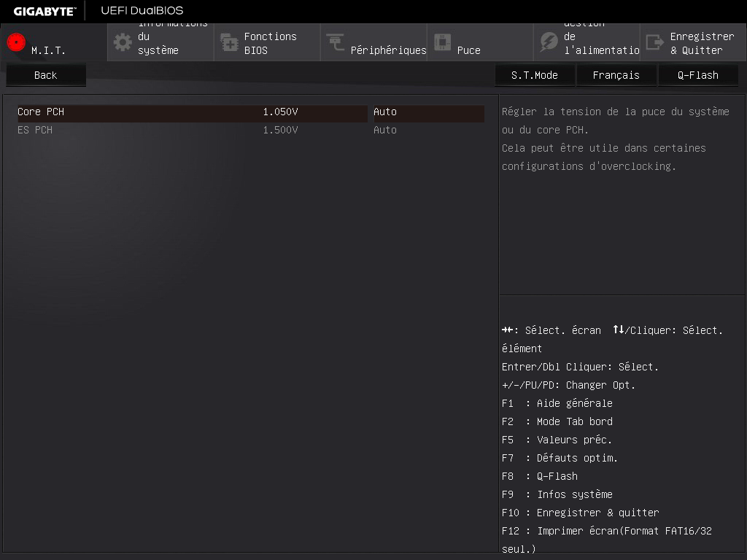Click the Périphériques connector icon

coord(336,42)
